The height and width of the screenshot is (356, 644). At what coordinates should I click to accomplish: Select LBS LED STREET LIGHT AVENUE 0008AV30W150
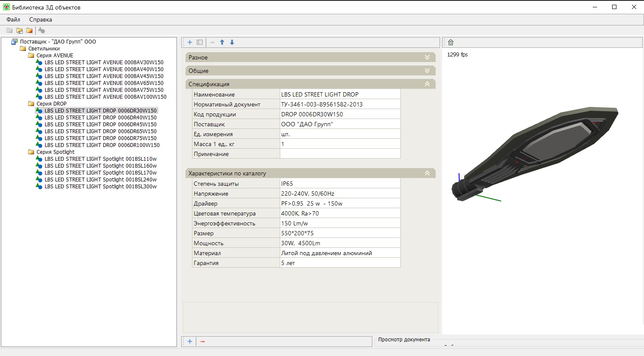click(x=104, y=62)
